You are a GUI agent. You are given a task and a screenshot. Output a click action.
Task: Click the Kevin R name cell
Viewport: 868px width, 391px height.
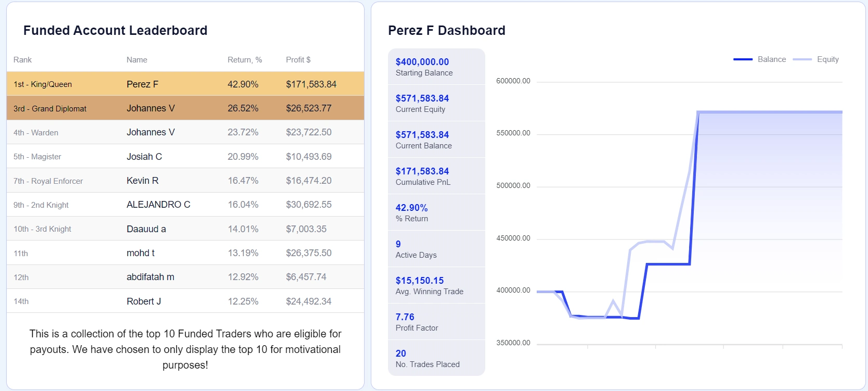click(x=142, y=181)
